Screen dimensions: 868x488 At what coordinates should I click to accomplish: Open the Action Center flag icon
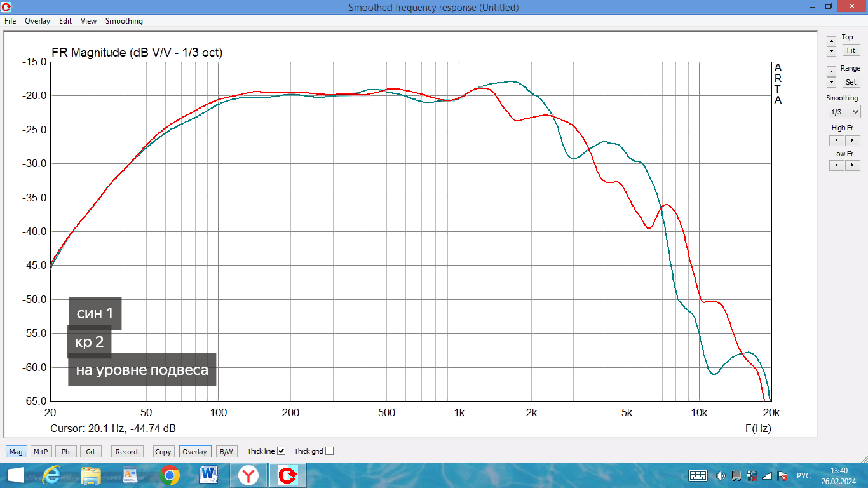coord(783,475)
